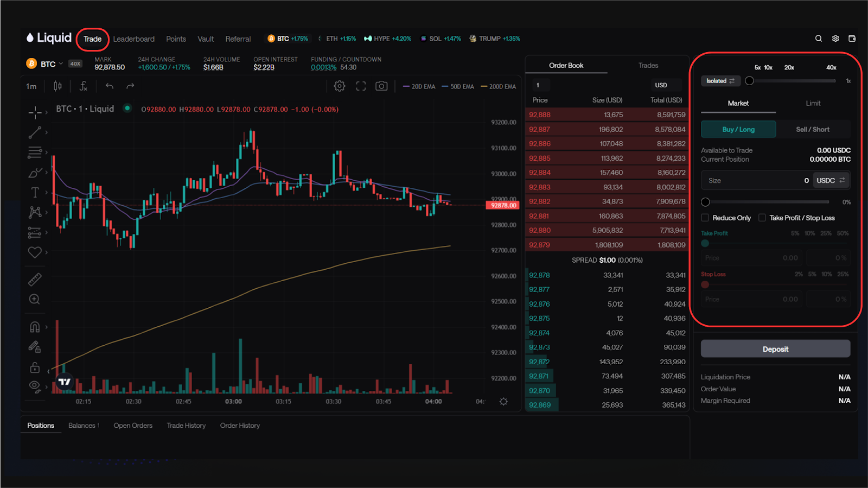Go to the Leaderboard page

click(134, 39)
